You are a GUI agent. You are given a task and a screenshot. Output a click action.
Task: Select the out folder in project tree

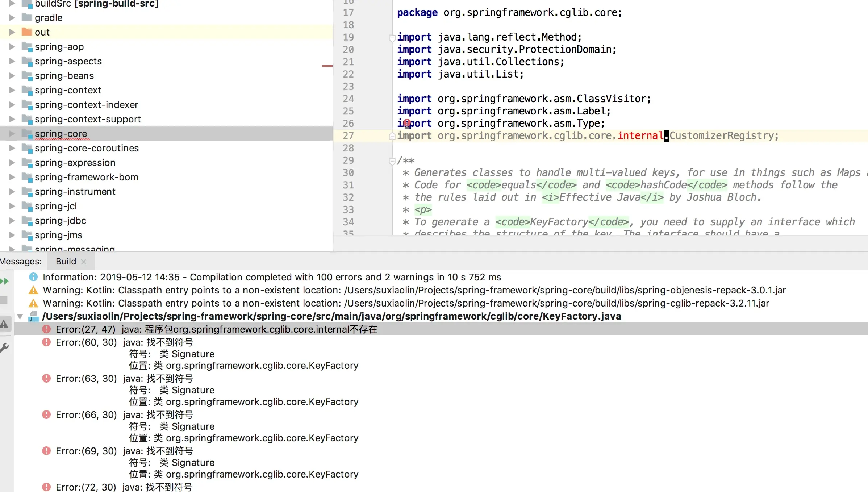tap(42, 32)
